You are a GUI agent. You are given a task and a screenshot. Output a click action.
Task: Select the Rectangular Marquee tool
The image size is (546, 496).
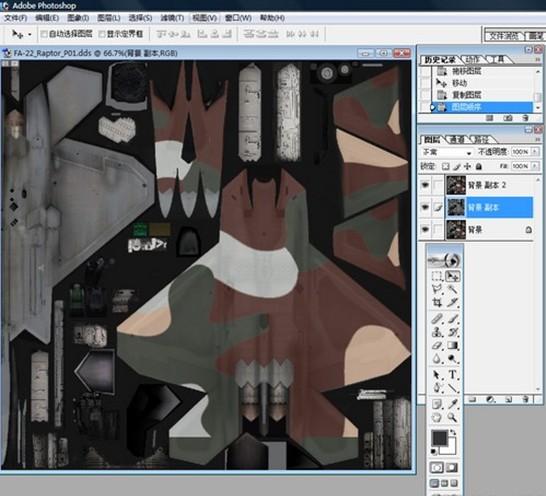pyautogui.click(x=437, y=277)
